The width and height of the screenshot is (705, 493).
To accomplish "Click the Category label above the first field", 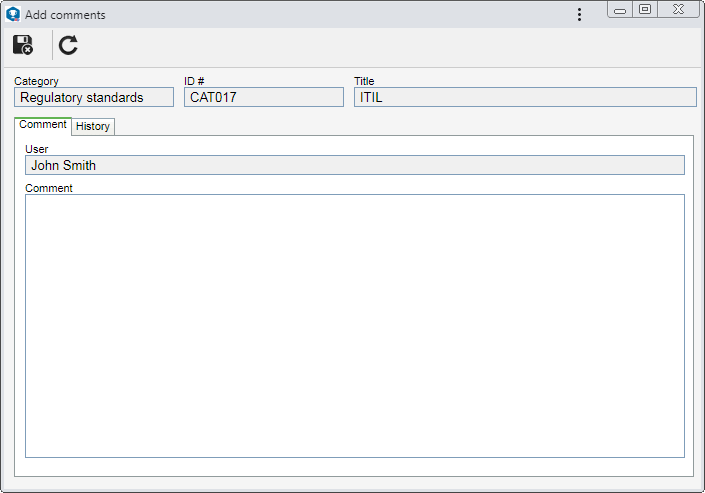I will coord(36,81).
